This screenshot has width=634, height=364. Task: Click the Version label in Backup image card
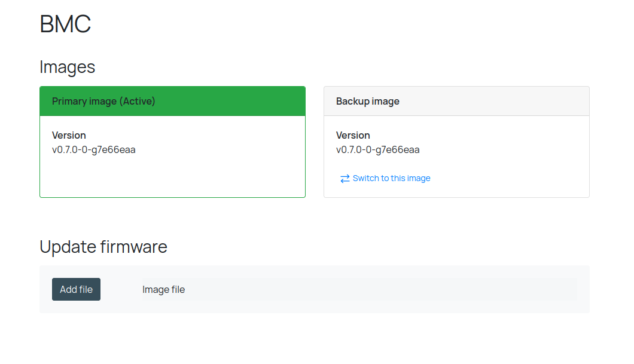tap(353, 135)
